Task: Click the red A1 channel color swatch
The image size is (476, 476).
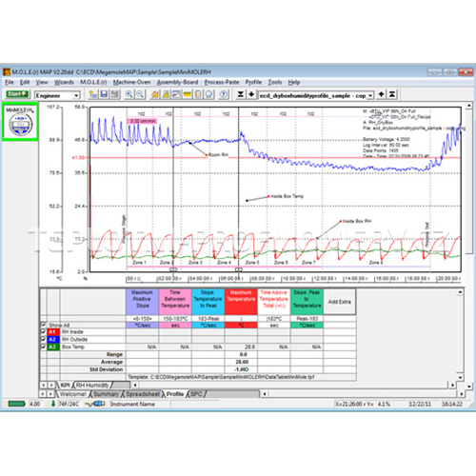Action: [x=52, y=332]
